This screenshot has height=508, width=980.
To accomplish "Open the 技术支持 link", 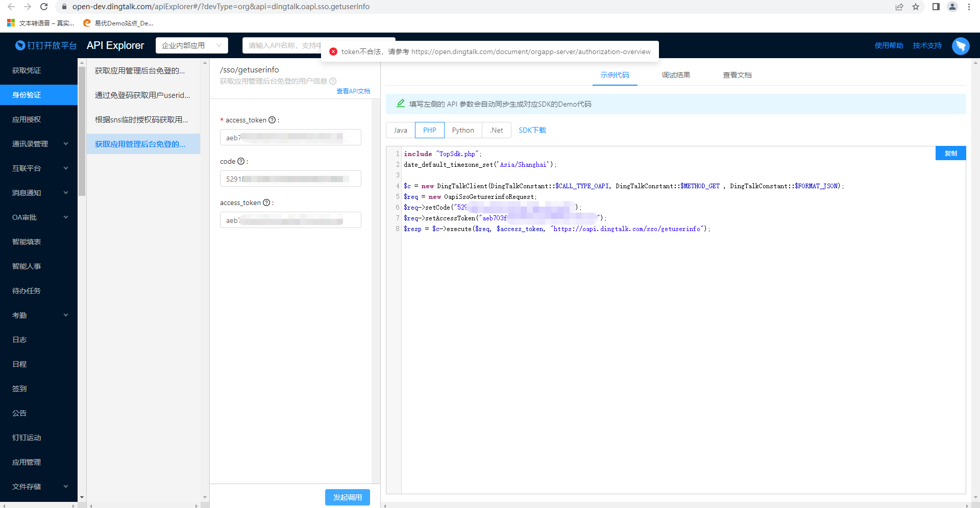I will (927, 45).
